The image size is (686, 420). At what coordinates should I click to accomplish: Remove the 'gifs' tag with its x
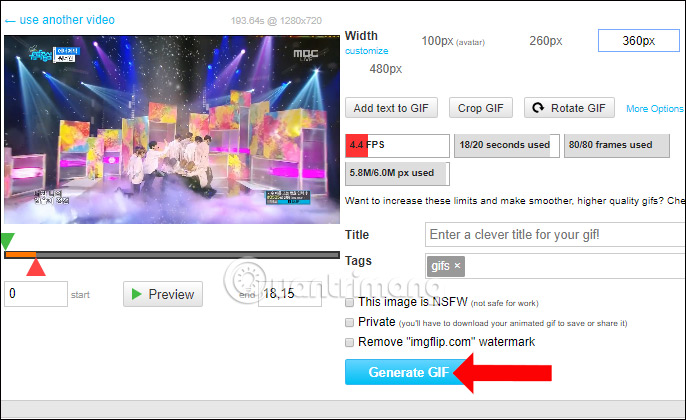pos(457,265)
